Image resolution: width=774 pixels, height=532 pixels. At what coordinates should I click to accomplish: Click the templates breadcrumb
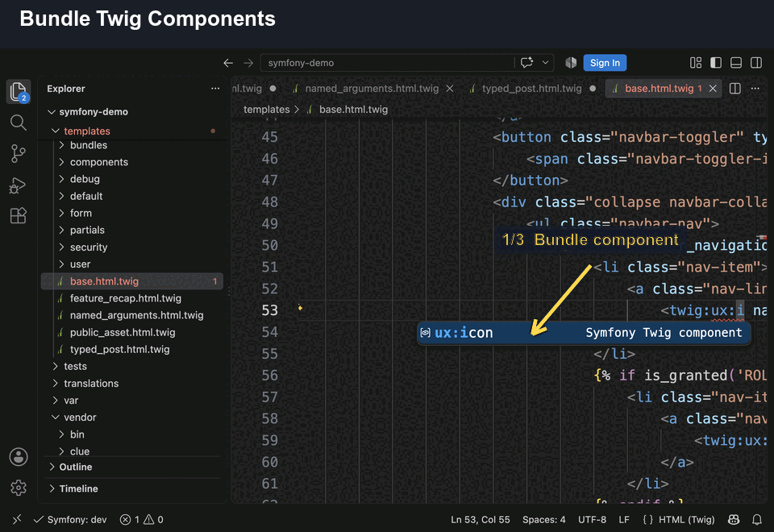click(267, 110)
